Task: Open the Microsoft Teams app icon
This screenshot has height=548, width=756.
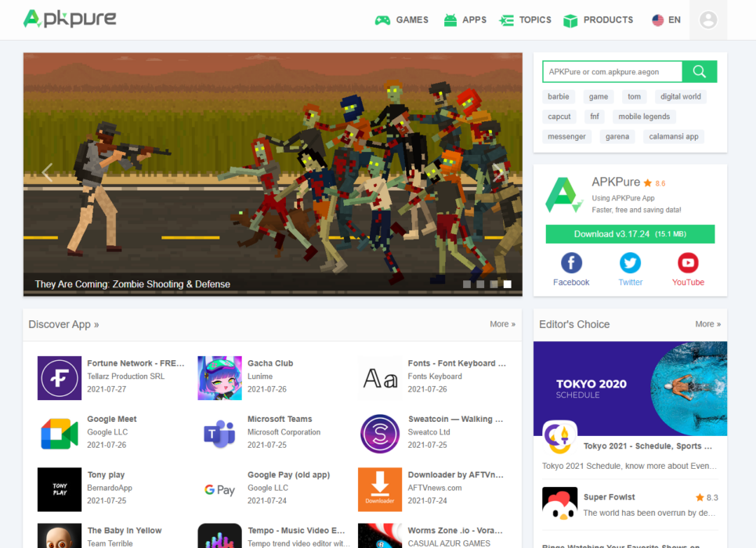Action: 219,434
